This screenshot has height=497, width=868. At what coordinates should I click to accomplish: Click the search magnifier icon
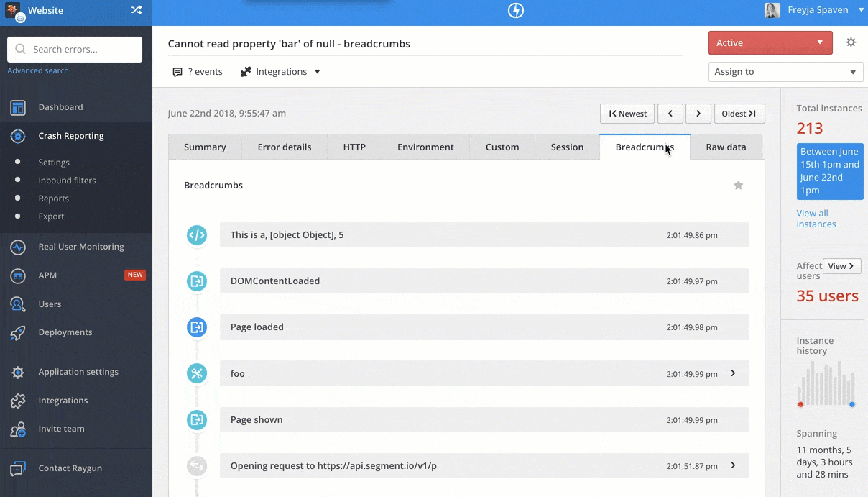click(x=19, y=50)
